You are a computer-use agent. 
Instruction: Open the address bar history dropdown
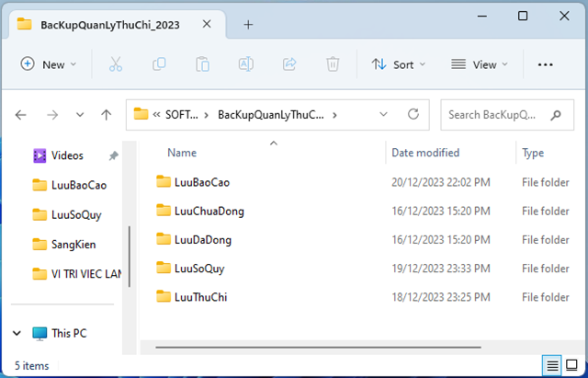click(383, 115)
